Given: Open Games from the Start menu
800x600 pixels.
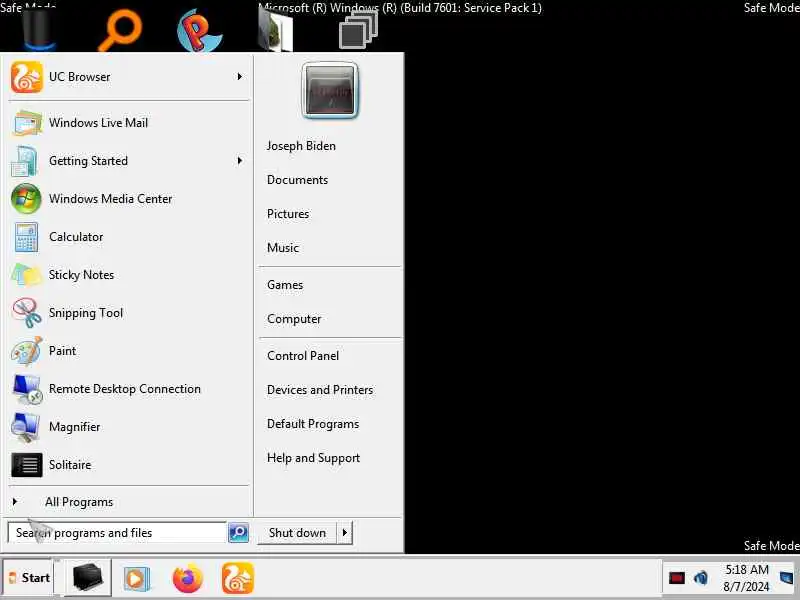Looking at the screenshot, I should [285, 285].
